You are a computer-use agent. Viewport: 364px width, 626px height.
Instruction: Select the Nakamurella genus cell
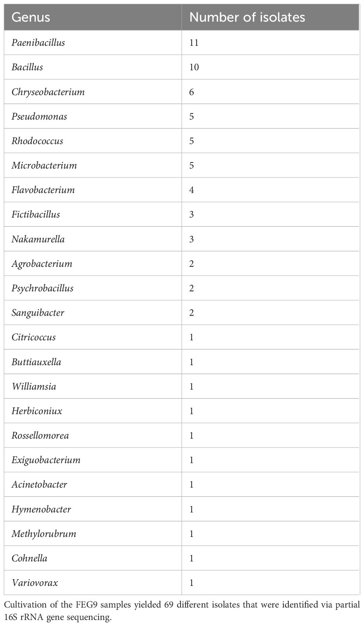38,239
